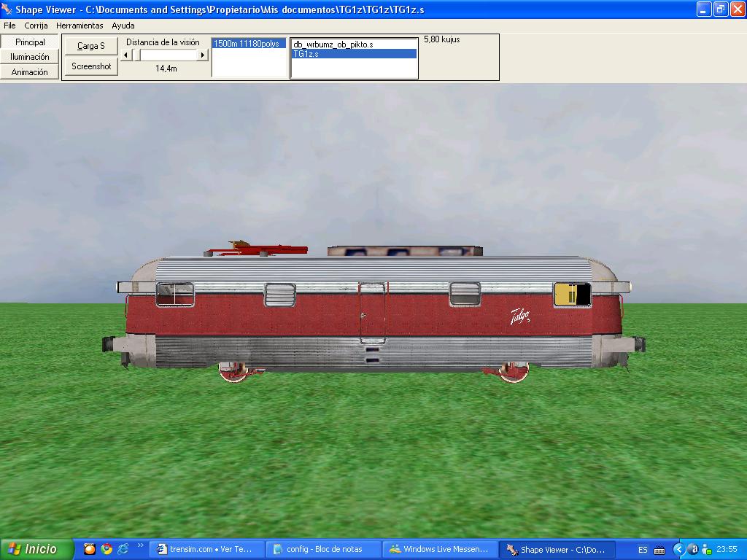The width and height of the screenshot is (747, 560).
Task: Launch Chrome from the quick launch bar
Action: tap(107, 549)
